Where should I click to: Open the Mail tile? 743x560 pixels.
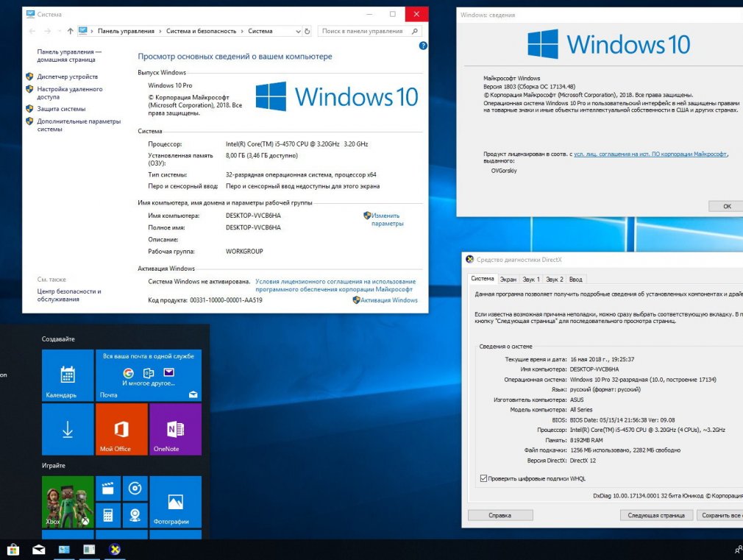[149, 375]
